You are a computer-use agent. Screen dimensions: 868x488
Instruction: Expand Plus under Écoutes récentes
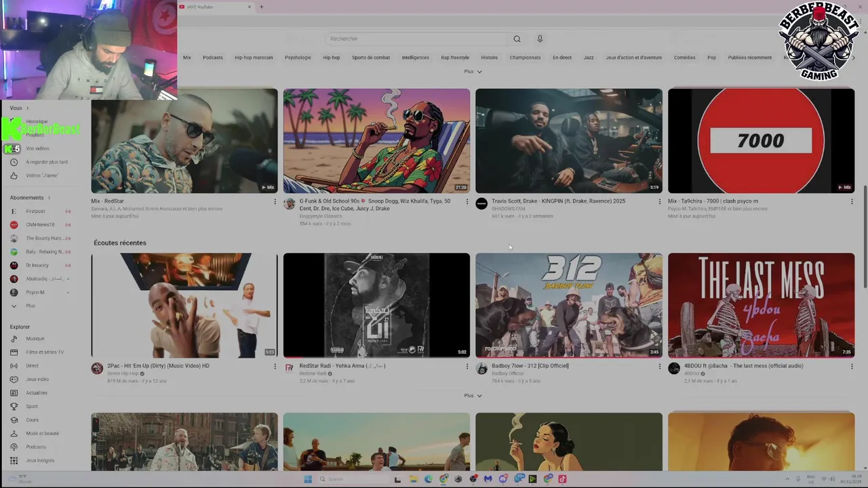473,395
